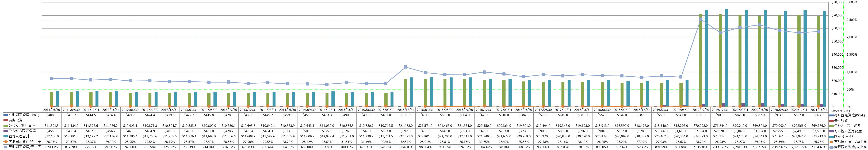Screen dimensions: 868x150
Task: Click the 2021/03/31 date column header
Action: tap(819, 109)
